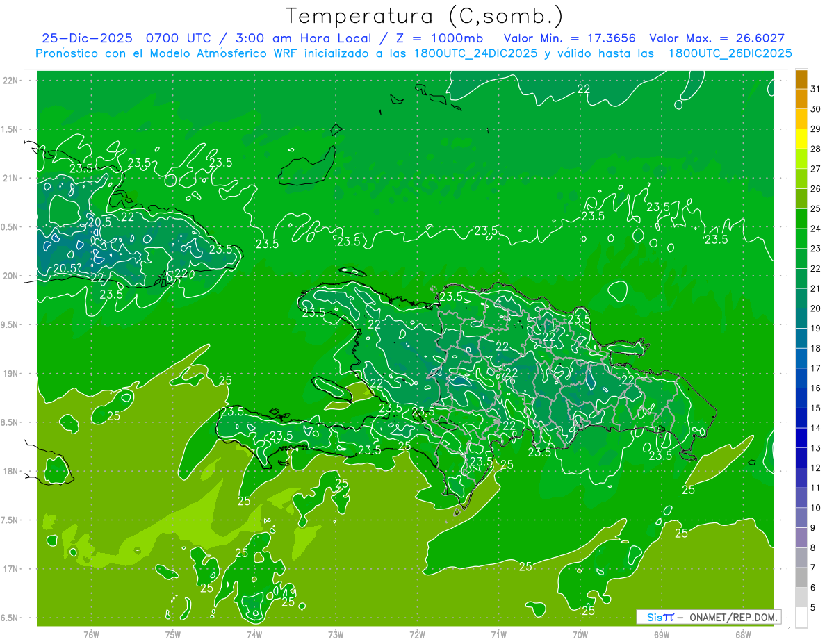This screenshot has height=644, width=834.
Task: Select the 'Valor Min. = 17.3656' value
Action: (x=570, y=39)
